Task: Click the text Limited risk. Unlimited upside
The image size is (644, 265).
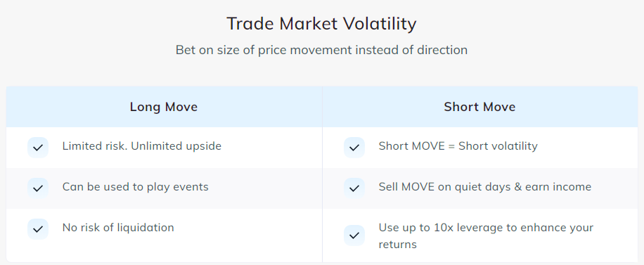Action: [142, 146]
